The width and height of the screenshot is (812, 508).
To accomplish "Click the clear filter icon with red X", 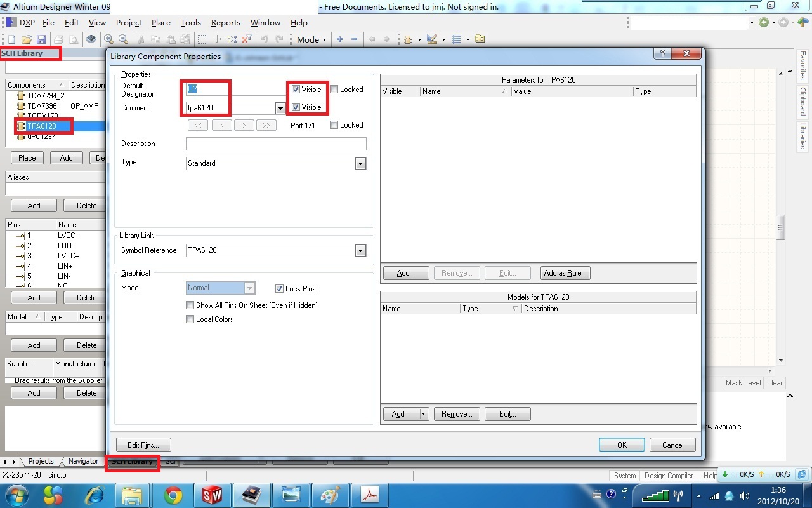I will tap(247, 39).
